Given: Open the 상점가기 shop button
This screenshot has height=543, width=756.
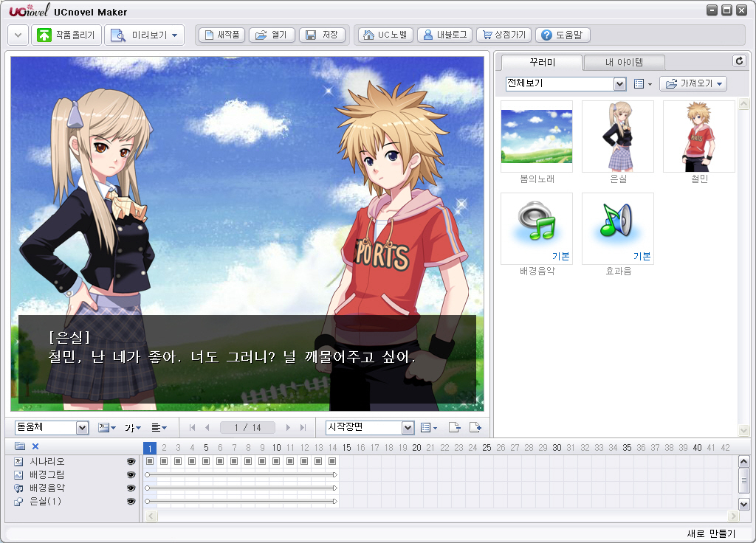Looking at the screenshot, I should pos(503,35).
